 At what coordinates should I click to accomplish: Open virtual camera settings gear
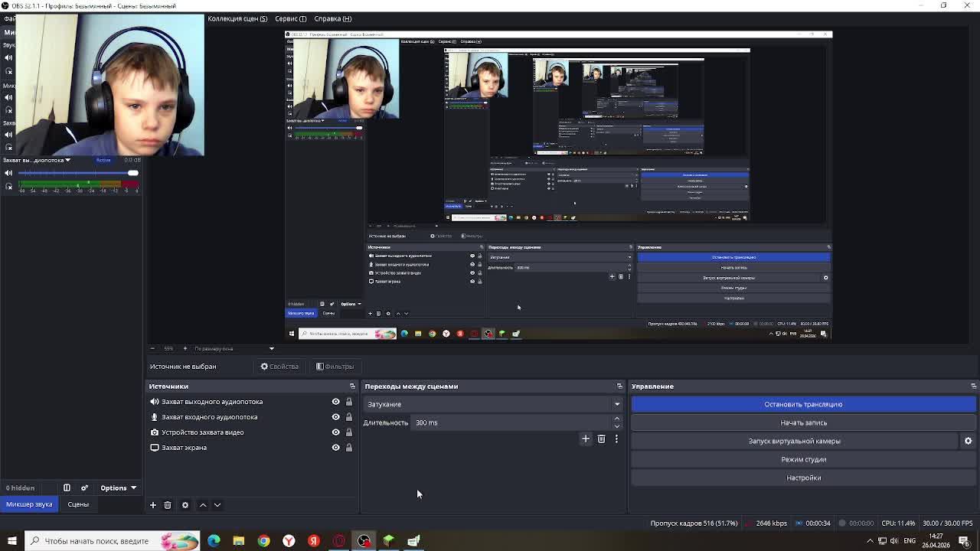pos(968,441)
